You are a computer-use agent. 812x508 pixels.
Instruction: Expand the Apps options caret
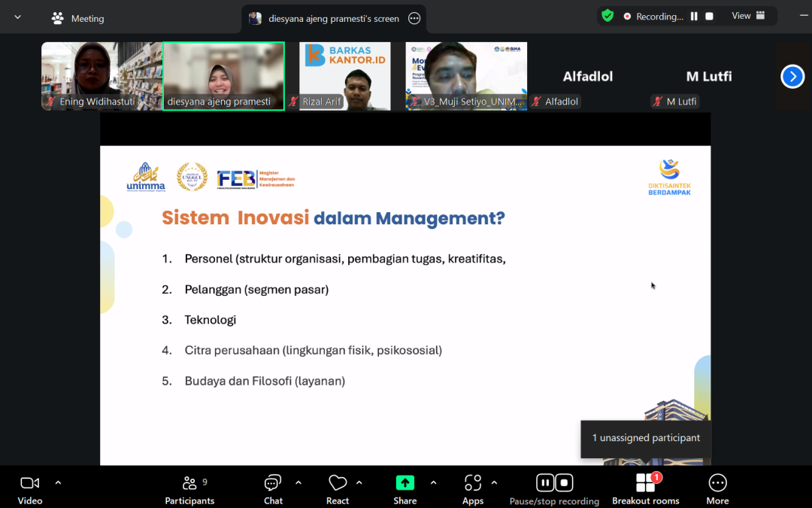tap(494, 482)
